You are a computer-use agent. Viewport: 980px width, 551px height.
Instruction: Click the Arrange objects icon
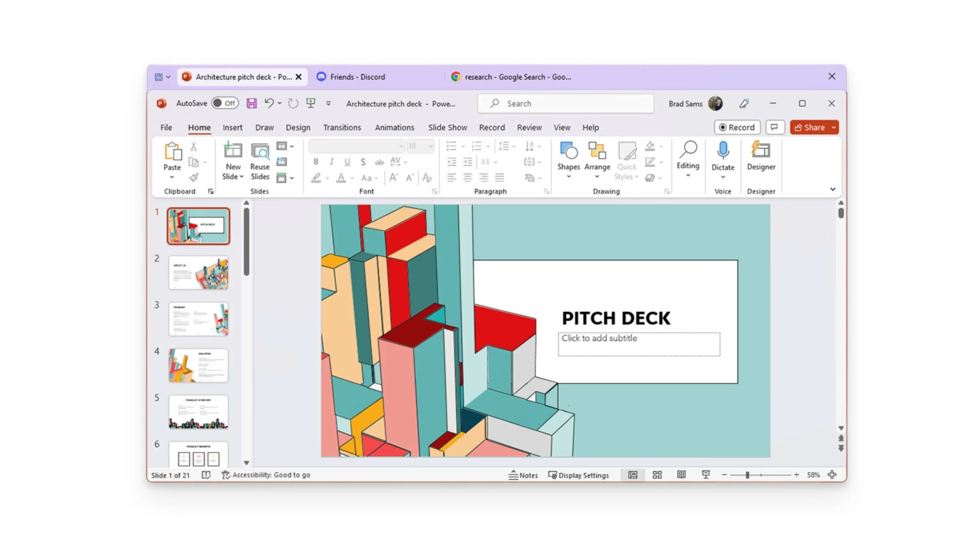597,150
